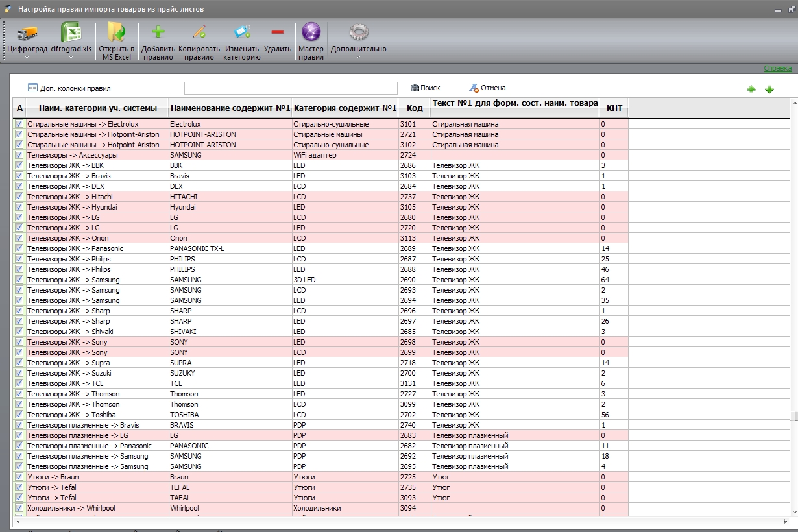Image resolution: width=798 pixels, height=532 pixels.
Task: Toggle checkbox for Телевизоры ЖК -> Panasonic row
Action: click(19, 248)
